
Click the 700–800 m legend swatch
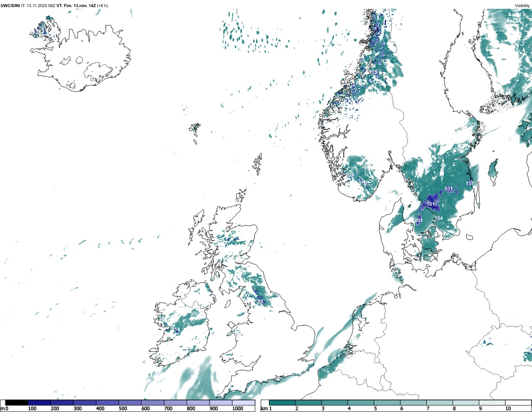(175, 403)
